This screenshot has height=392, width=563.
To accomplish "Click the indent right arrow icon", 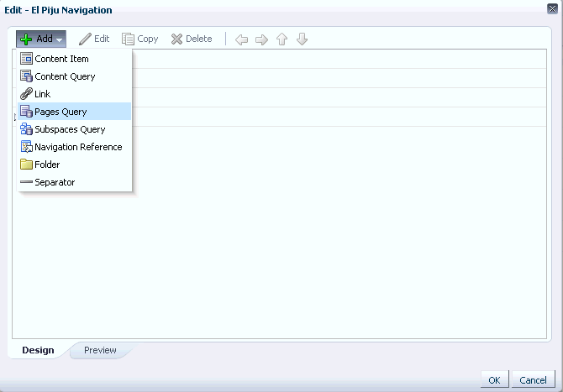I will pyautogui.click(x=261, y=39).
